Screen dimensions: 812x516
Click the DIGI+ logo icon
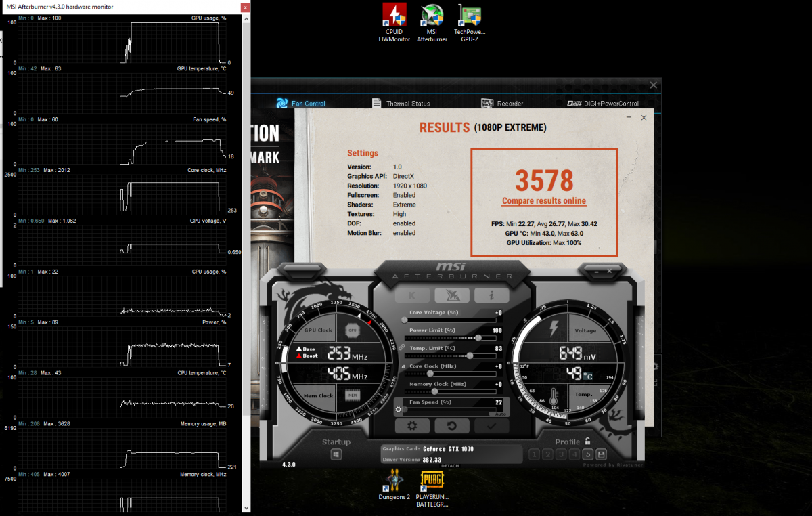point(573,103)
